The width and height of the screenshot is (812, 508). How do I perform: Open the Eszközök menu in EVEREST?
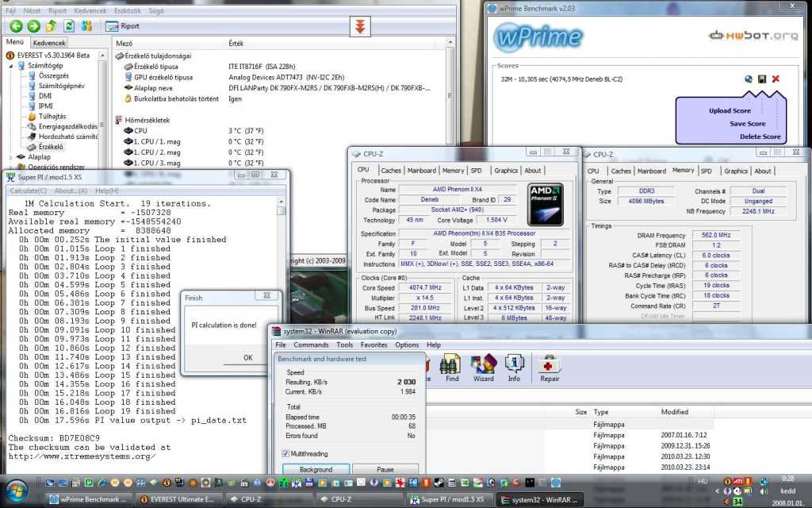tap(128, 10)
